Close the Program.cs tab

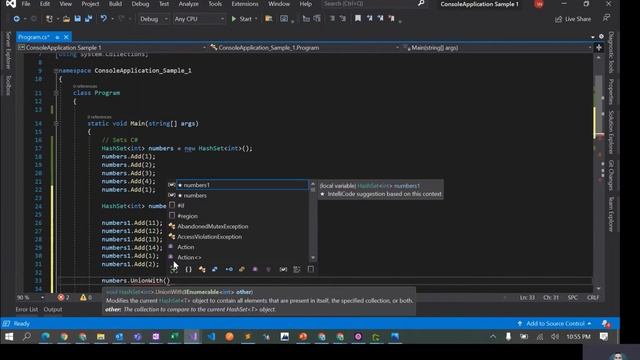(66, 37)
